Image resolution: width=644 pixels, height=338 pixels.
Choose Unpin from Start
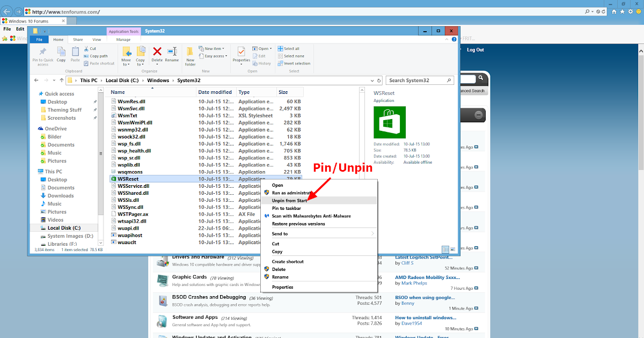[319, 200]
